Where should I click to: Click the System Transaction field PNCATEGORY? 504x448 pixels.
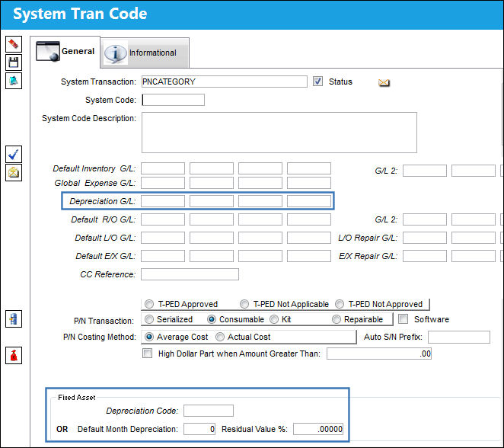225,82
